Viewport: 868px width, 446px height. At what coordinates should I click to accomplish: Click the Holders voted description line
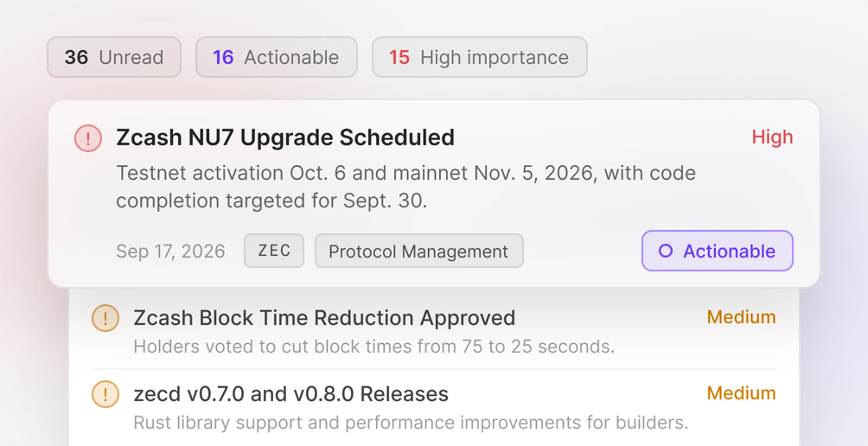(374, 347)
